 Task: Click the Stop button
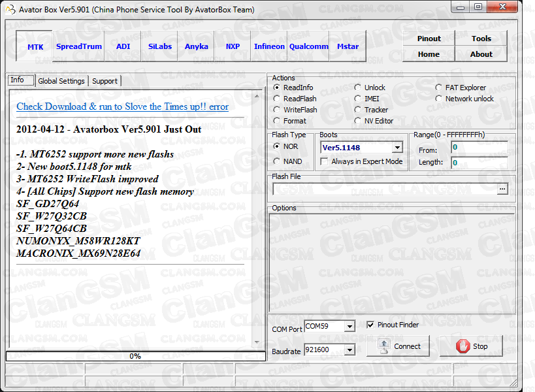pyautogui.click(x=471, y=346)
